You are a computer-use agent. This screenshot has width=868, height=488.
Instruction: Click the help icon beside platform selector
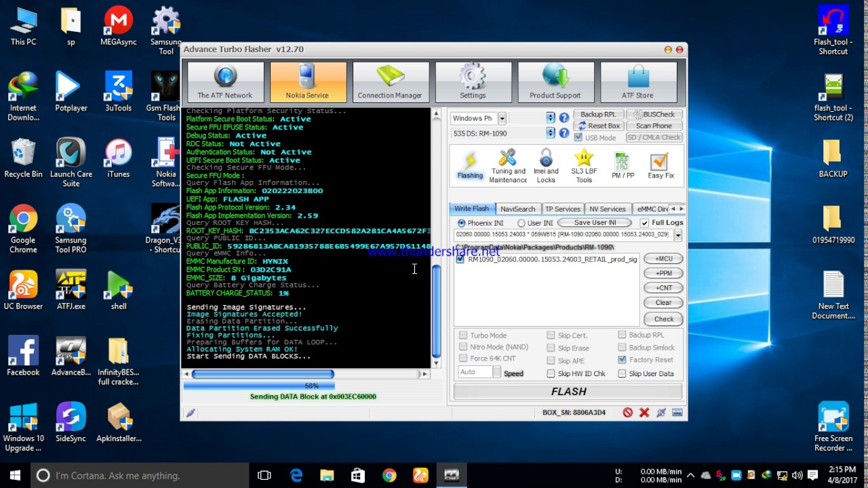coord(564,118)
